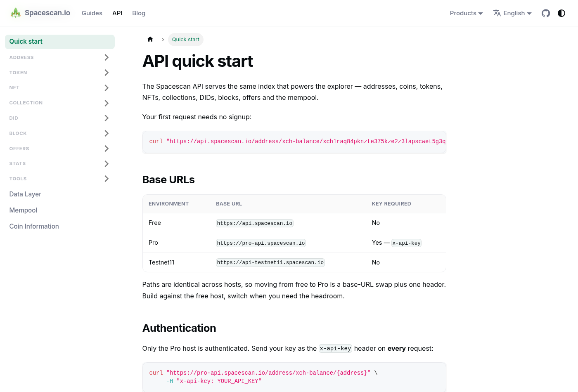
Task: Expand the STATS sidebar section chevron
Action: click(107, 164)
